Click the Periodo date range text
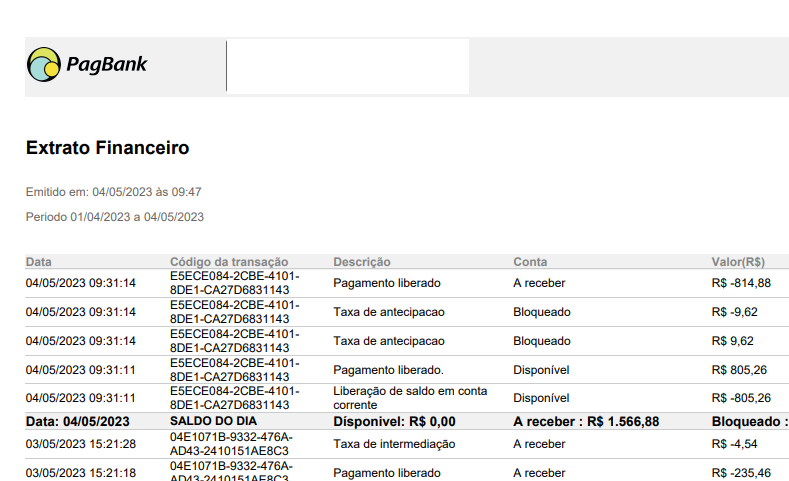Image resolution: width=789 pixels, height=481 pixels. [114, 217]
